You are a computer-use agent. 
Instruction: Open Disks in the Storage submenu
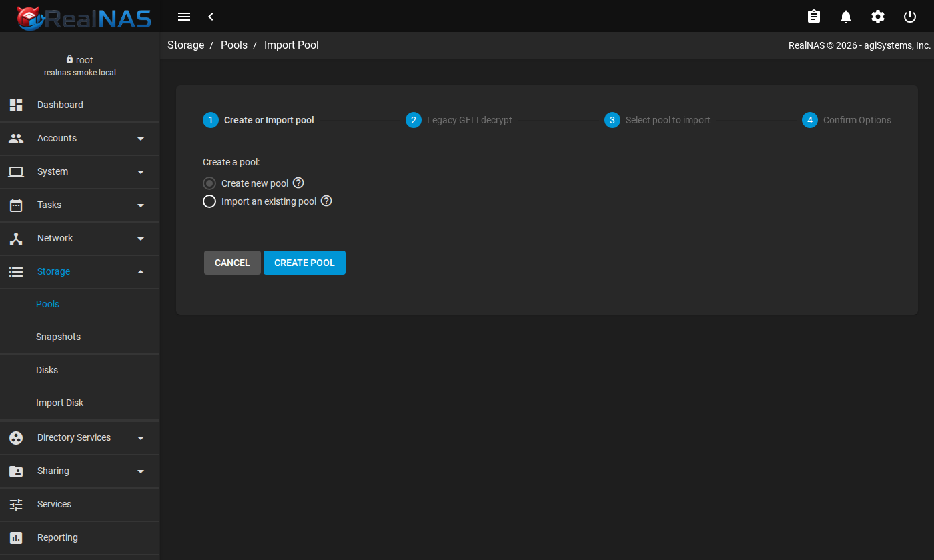(80, 370)
